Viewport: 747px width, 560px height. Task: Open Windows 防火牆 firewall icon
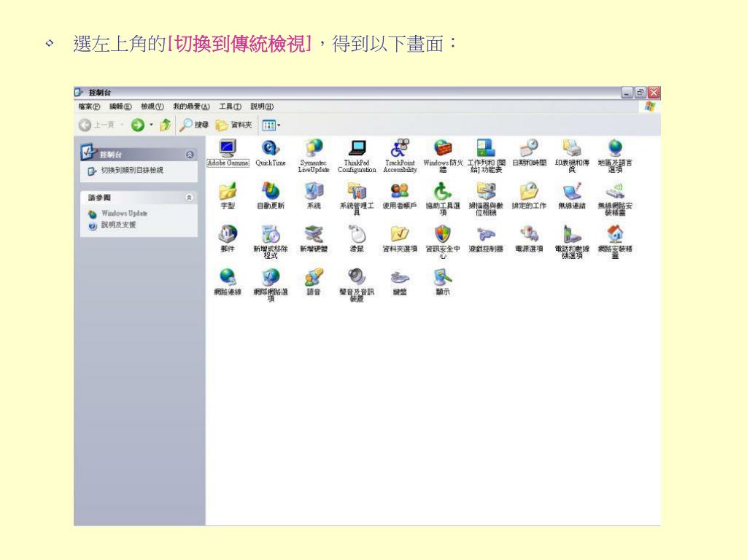(x=443, y=156)
